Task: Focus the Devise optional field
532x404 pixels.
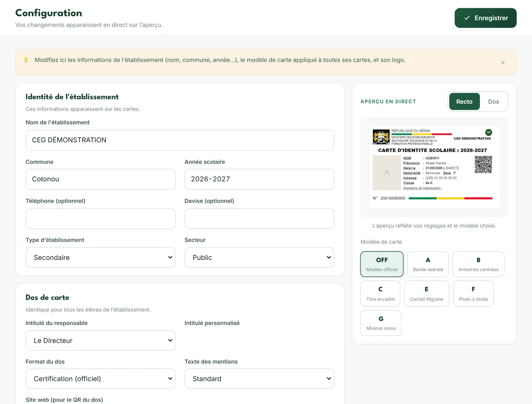Action: [259, 219]
